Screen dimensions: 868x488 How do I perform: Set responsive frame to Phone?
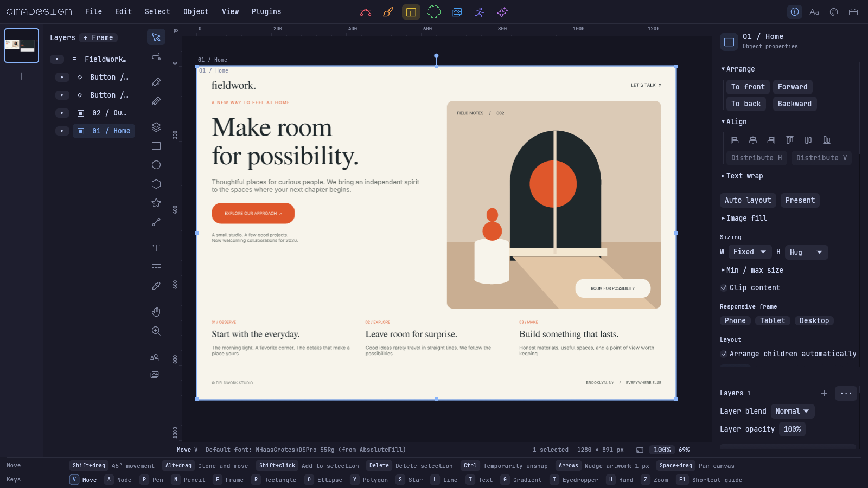[x=735, y=321]
